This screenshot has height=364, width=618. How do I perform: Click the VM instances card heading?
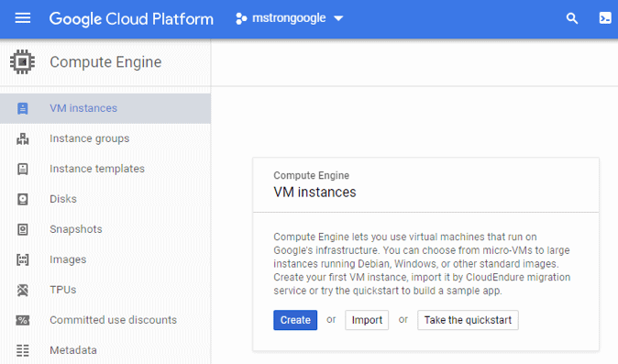pos(315,193)
